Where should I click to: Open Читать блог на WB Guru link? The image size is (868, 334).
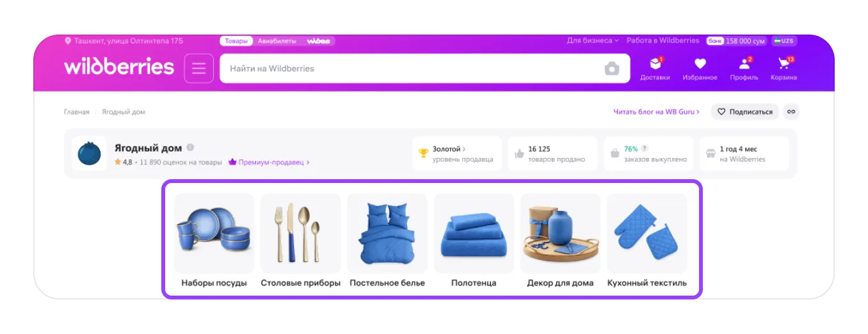click(657, 112)
